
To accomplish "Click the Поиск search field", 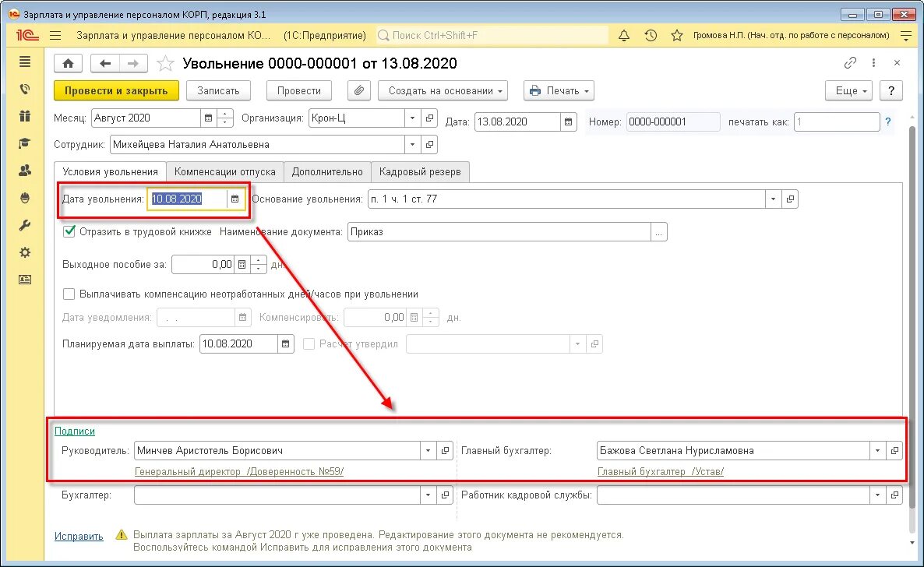I will point(492,35).
